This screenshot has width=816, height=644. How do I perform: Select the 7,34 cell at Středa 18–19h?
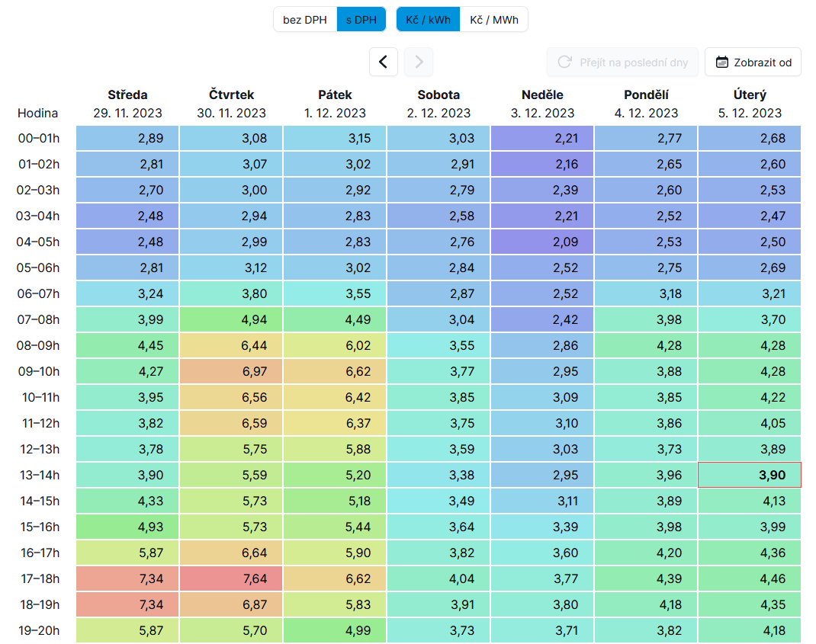127,604
